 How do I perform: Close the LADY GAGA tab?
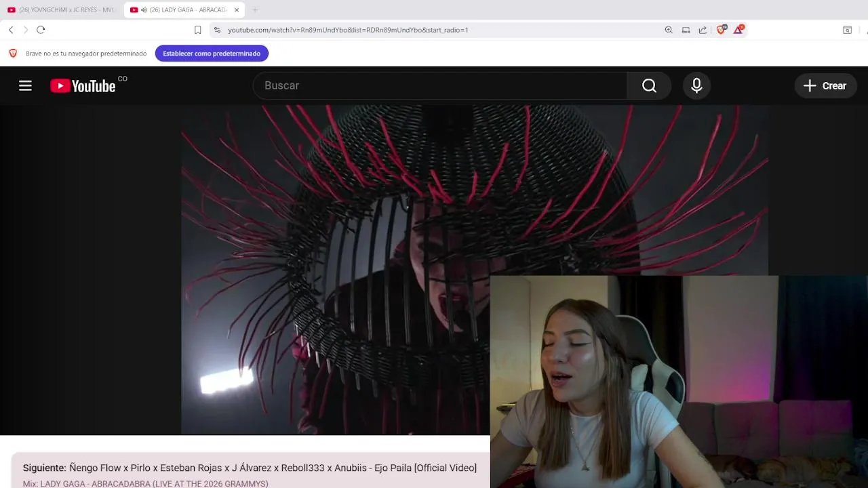pyautogui.click(x=237, y=10)
